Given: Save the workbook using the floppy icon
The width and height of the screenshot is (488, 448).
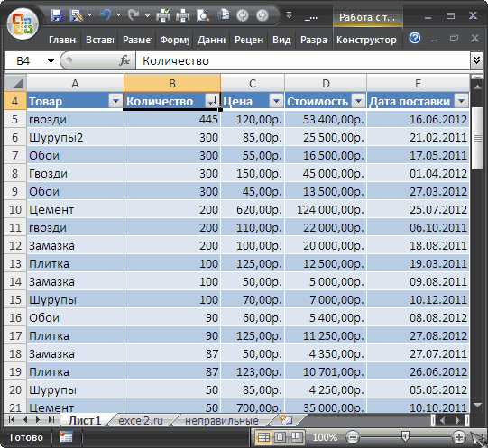Looking at the screenshot, I should [x=58, y=15].
